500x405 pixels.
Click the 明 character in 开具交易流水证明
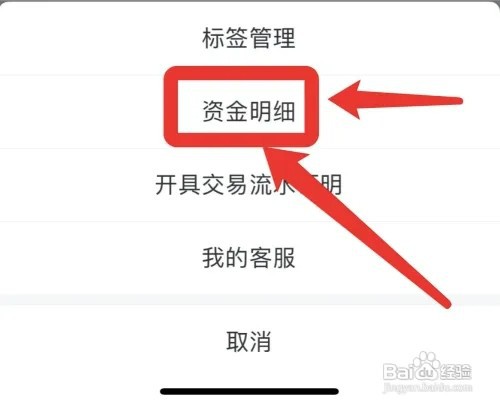[331, 184]
